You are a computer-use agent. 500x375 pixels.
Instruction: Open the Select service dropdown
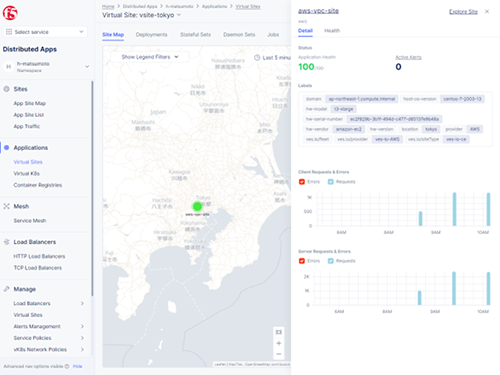coord(45,32)
